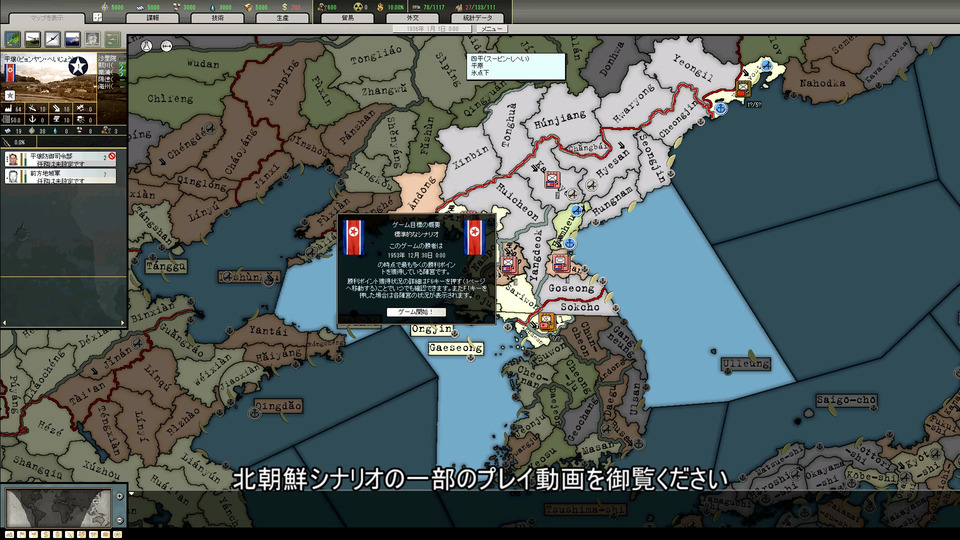
Task: Select the Nahodka province label
Action: point(822,83)
